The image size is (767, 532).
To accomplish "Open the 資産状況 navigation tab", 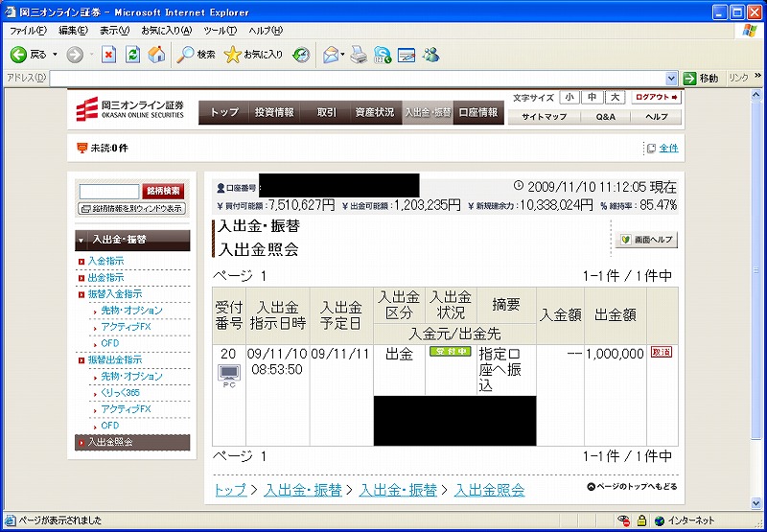I will [x=374, y=112].
